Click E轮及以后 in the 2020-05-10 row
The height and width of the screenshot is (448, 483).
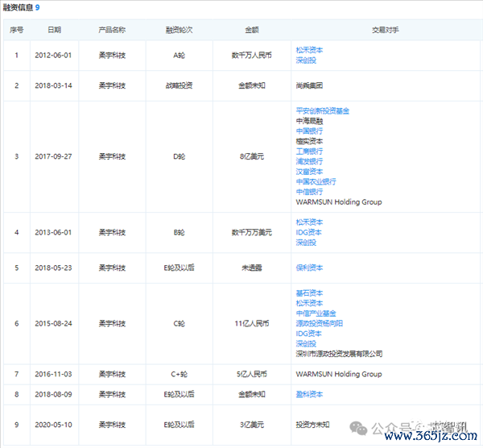pos(180,425)
